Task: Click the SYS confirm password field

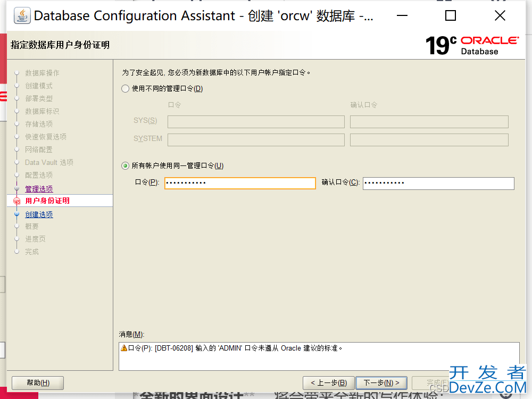Action: pos(429,122)
